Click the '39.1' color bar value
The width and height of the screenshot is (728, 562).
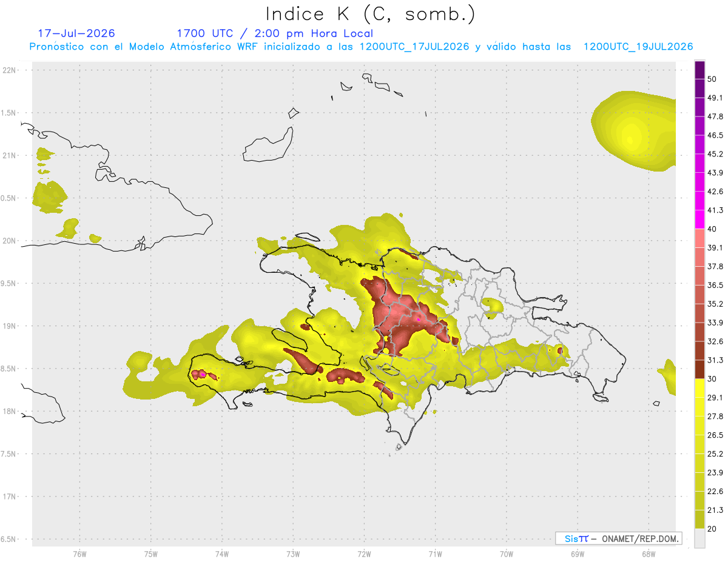[715, 247]
